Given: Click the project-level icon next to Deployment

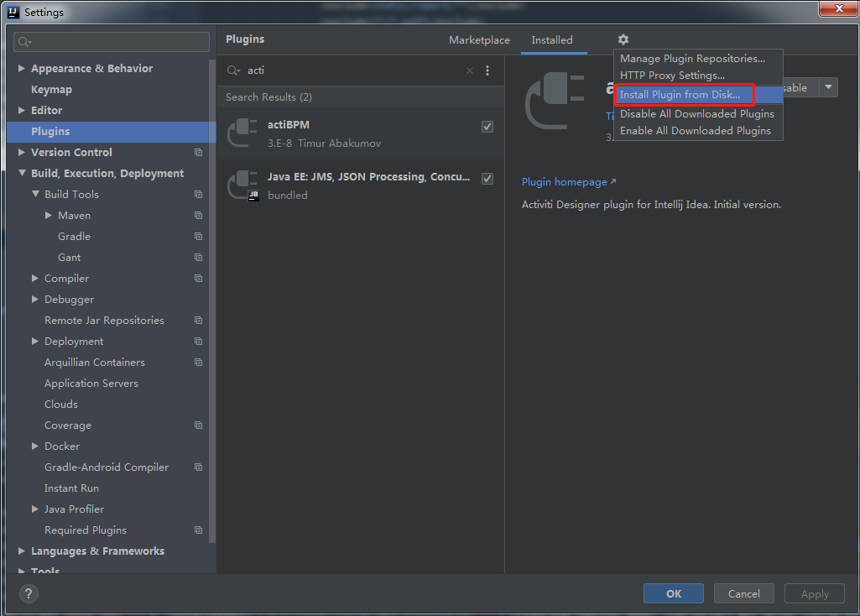Looking at the screenshot, I should point(199,342).
